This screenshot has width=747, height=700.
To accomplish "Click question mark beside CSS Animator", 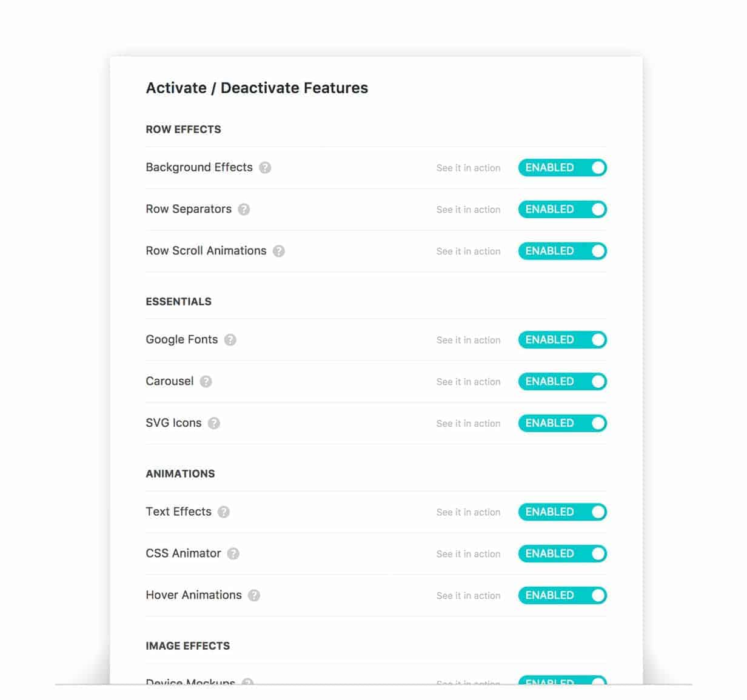I will tap(233, 554).
